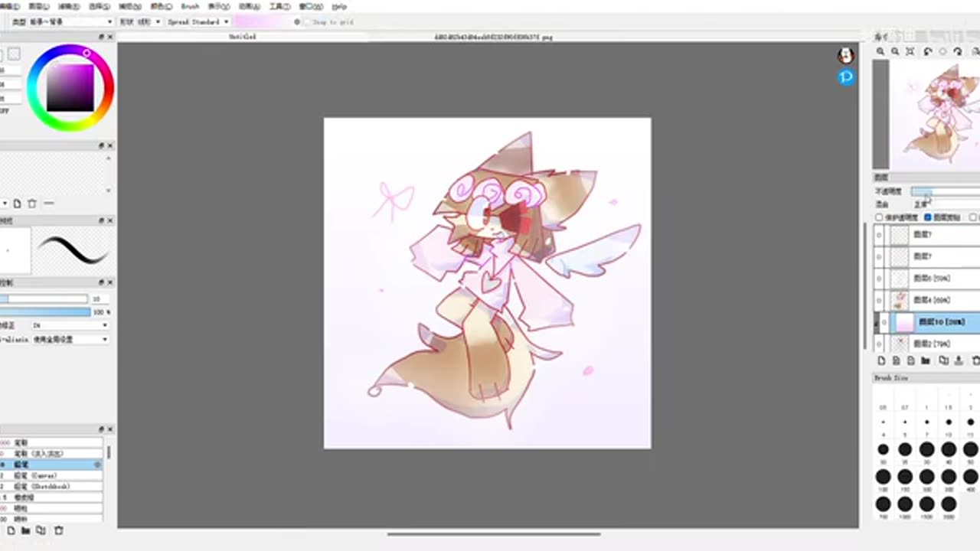Fit canvas to navigator view

(910, 51)
